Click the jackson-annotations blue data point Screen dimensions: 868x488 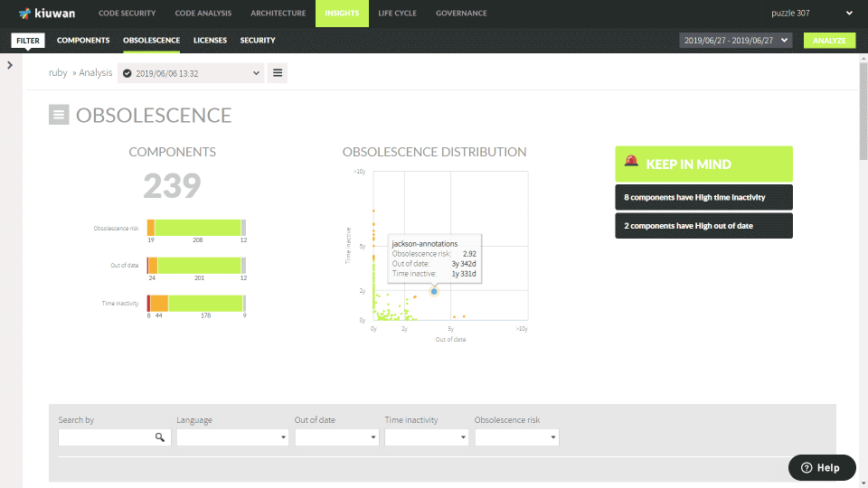(434, 292)
